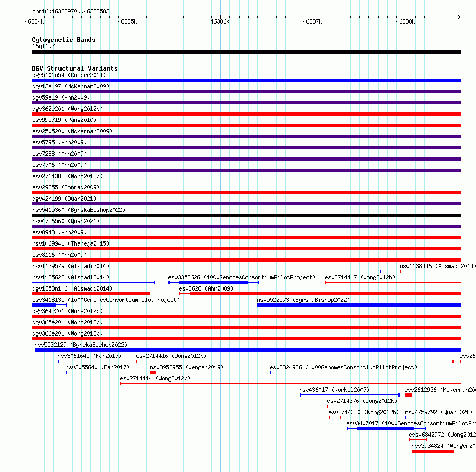Open variant esv995719 (Pang2010)
476x472 pixels.
click(64, 120)
